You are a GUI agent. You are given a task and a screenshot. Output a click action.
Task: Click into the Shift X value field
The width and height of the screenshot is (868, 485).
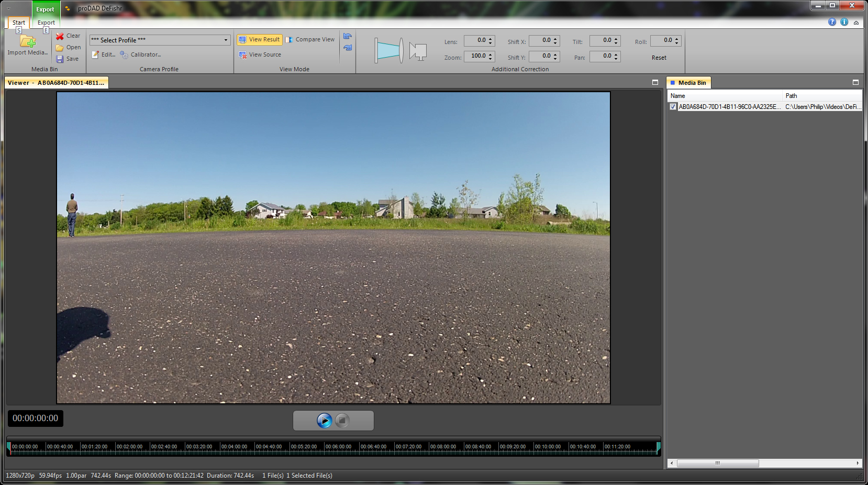coord(540,40)
